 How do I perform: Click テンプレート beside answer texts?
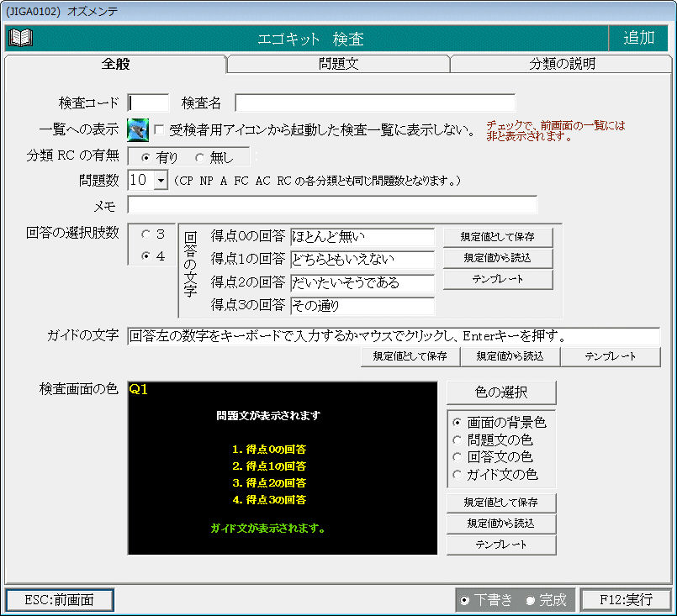pyautogui.click(x=498, y=279)
